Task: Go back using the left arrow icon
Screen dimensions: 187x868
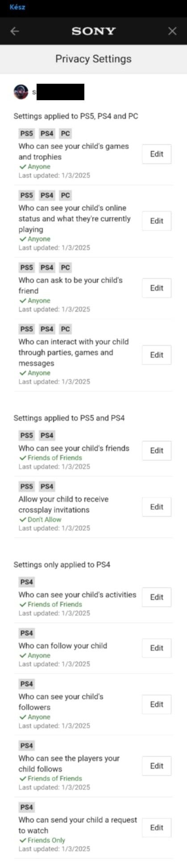Action: pos(15,31)
